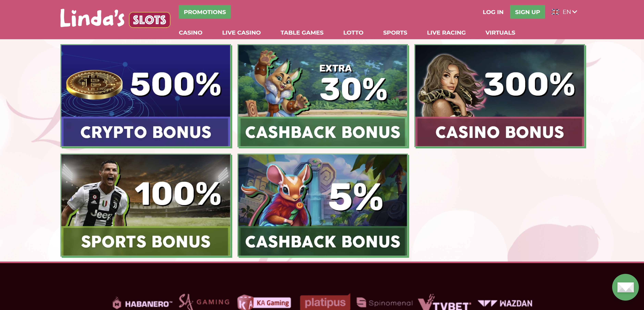Click the Platipus provider logo

(x=325, y=302)
